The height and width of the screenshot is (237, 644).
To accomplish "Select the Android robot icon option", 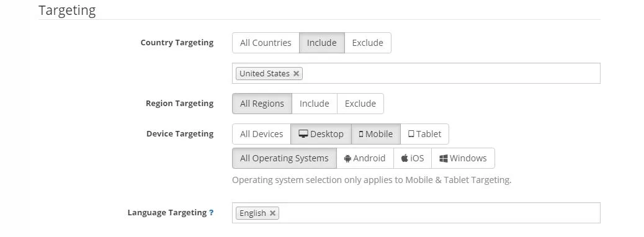I will (x=365, y=158).
